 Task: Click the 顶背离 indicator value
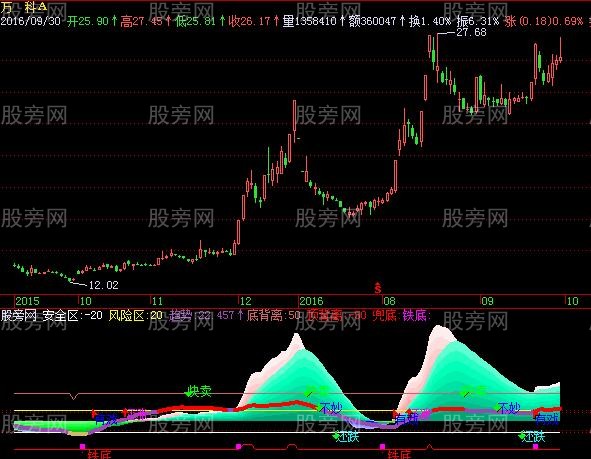(x=336, y=315)
